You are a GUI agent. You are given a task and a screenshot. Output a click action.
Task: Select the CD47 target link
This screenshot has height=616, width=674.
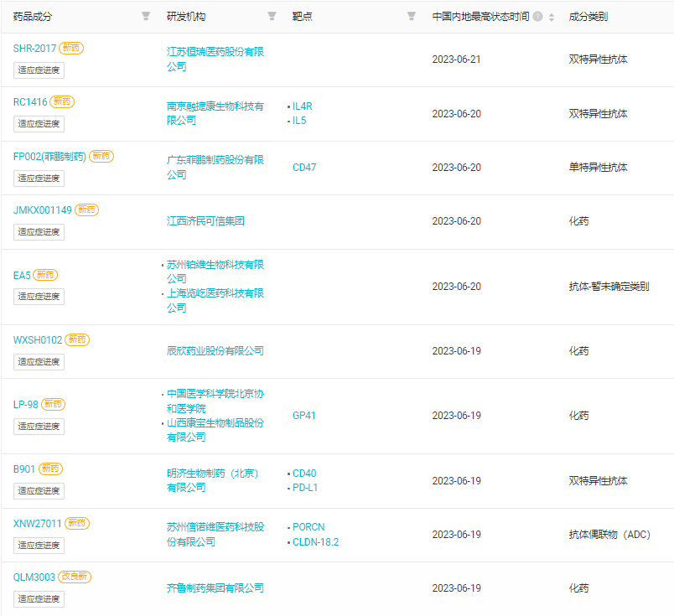pyautogui.click(x=304, y=168)
